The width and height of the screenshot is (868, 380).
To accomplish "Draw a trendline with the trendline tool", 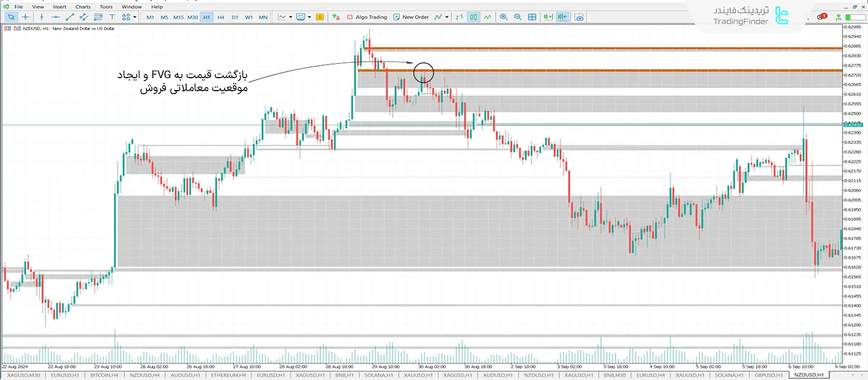I will (x=69, y=17).
